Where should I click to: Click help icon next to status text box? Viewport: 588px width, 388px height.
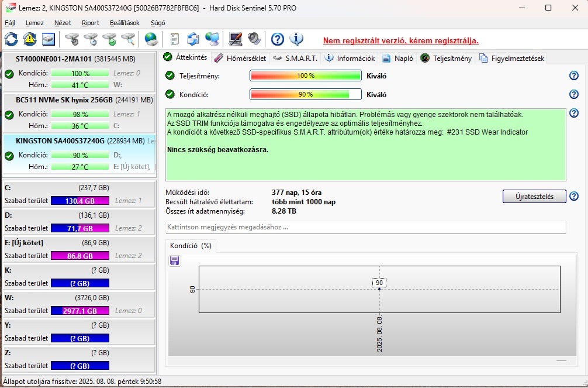point(574,113)
